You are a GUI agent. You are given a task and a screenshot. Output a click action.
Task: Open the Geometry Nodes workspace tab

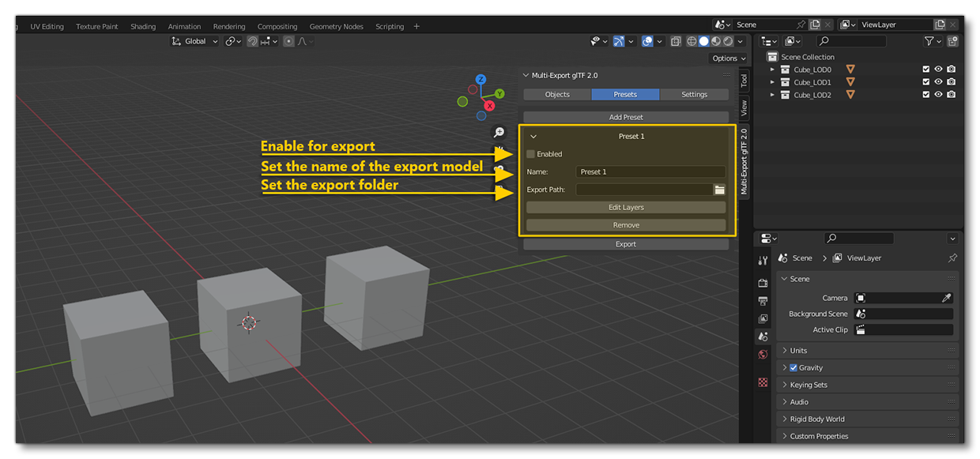click(x=336, y=26)
